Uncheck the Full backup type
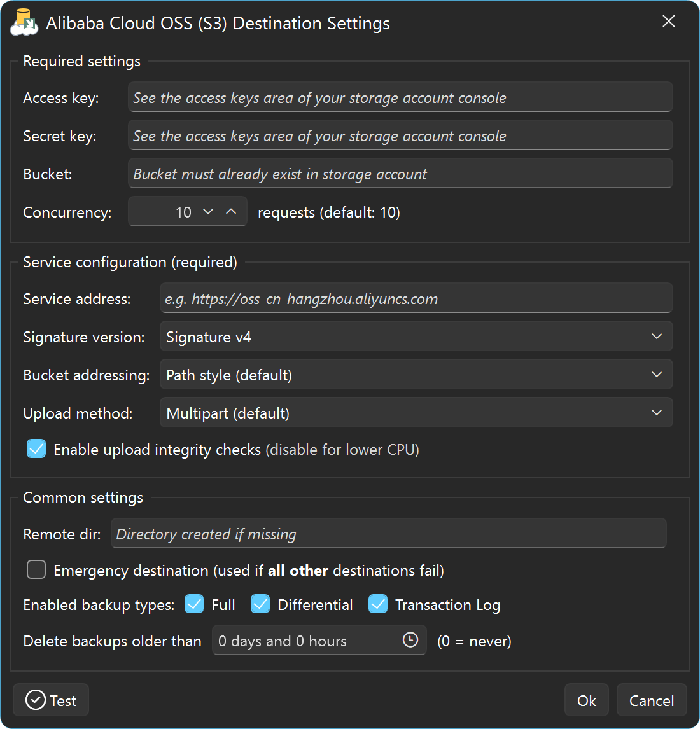The image size is (700, 729). coord(194,604)
